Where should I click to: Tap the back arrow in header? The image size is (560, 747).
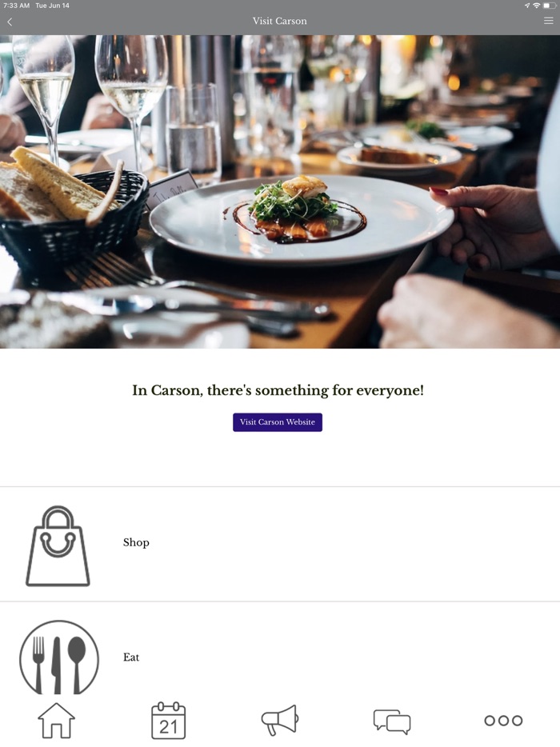tap(10, 22)
